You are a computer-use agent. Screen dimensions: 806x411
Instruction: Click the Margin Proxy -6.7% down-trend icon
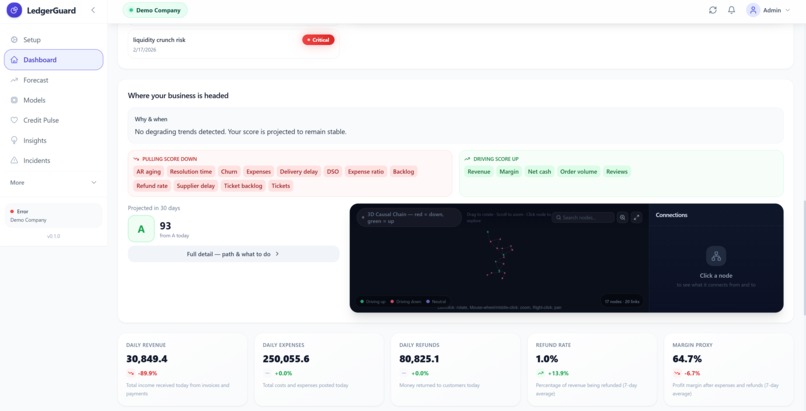pos(677,373)
